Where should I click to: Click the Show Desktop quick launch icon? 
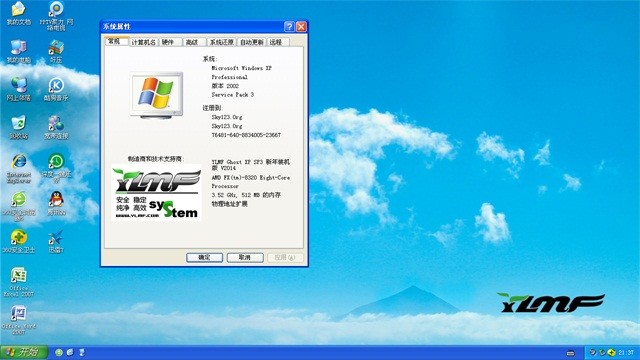[70, 352]
